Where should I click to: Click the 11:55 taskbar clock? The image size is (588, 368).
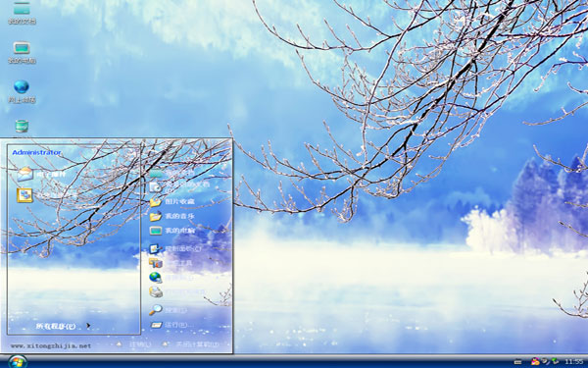[x=573, y=361]
